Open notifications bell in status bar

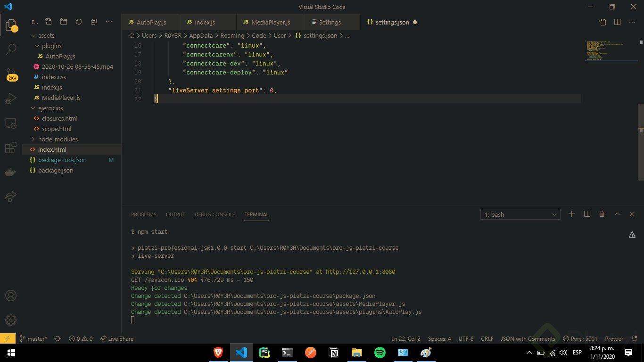635,338
